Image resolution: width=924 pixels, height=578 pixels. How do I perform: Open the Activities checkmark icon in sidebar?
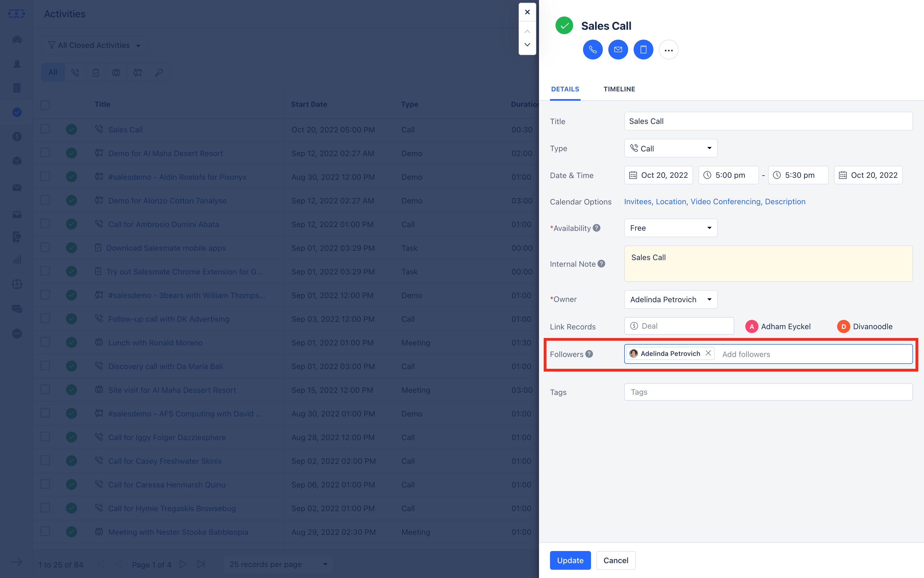tap(17, 112)
